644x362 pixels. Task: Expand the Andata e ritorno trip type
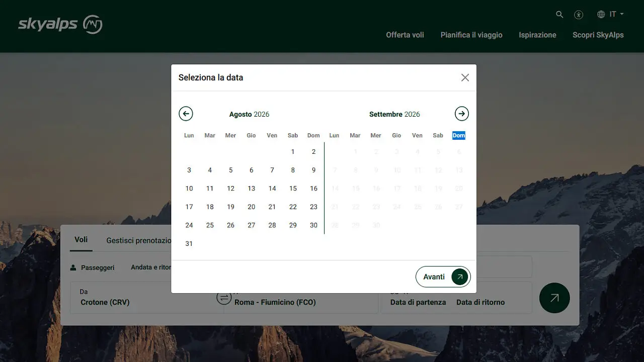[150, 267]
